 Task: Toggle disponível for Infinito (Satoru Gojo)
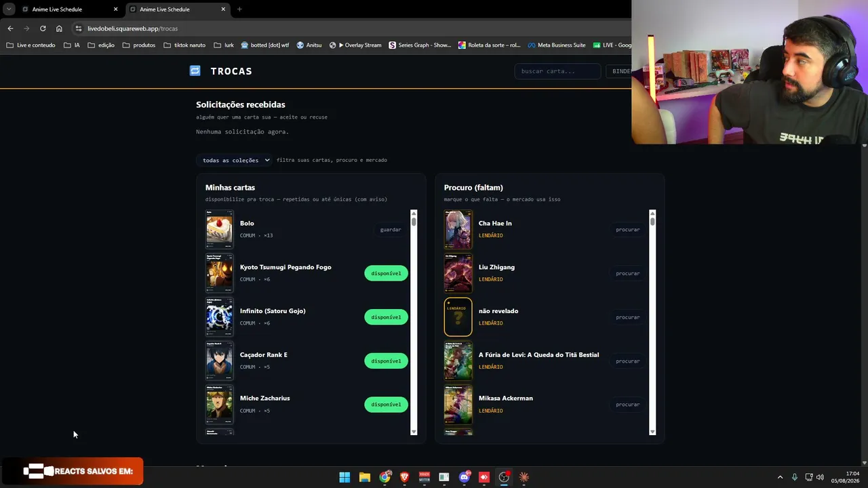386,317
